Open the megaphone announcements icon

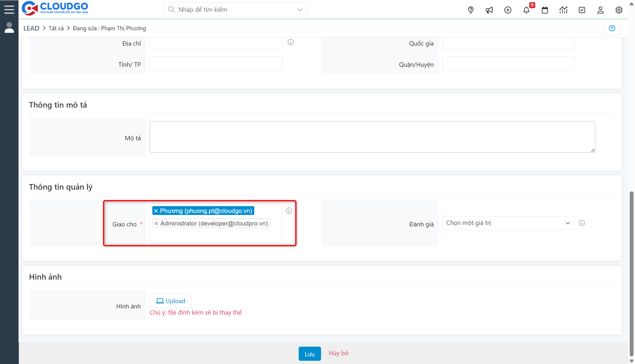tap(489, 10)
